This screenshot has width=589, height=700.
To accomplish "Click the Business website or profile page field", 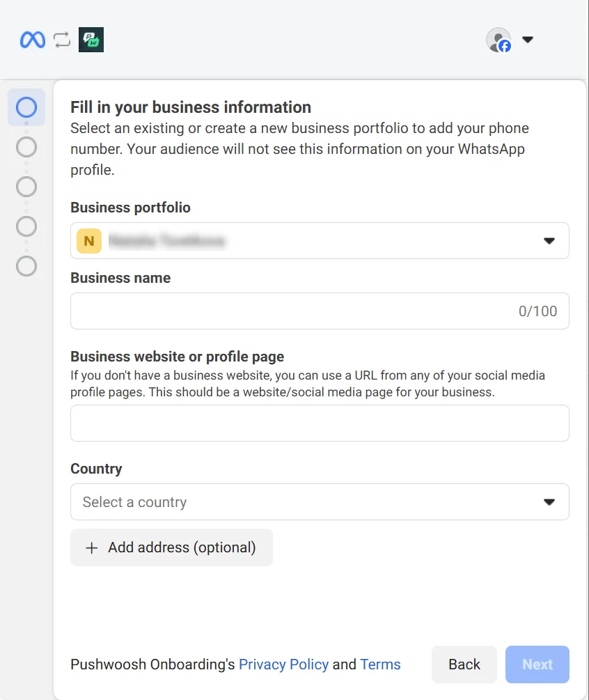I will coord(320,423).
